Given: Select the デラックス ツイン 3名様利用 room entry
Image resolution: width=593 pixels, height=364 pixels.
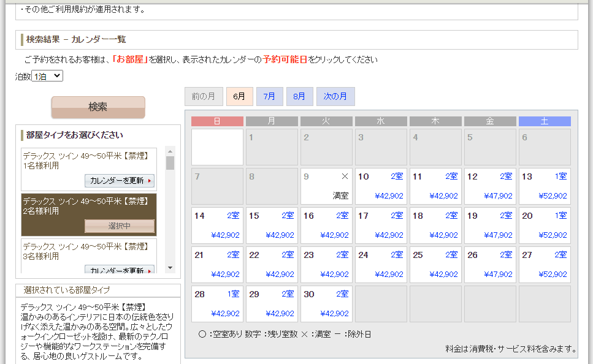Looking at the screenshot, I should 89,256.
